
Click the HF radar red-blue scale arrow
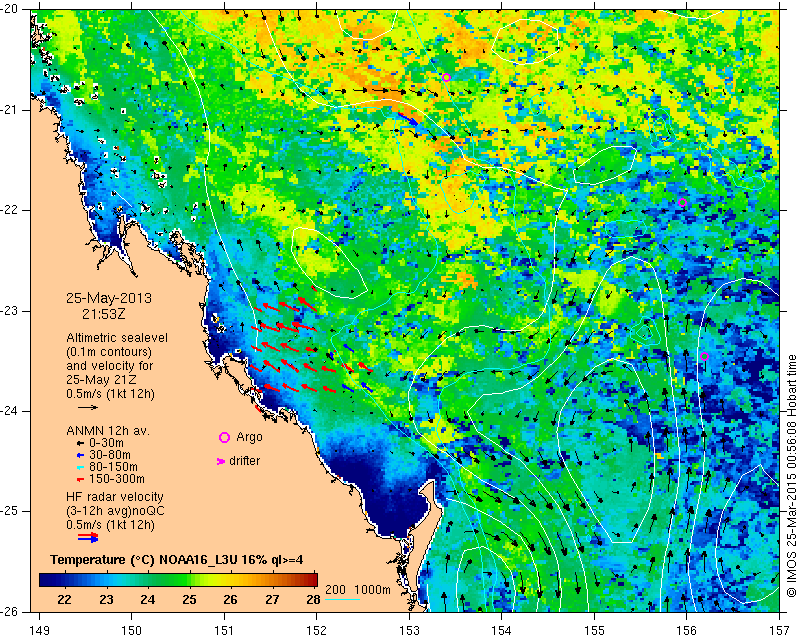(88, 537)
